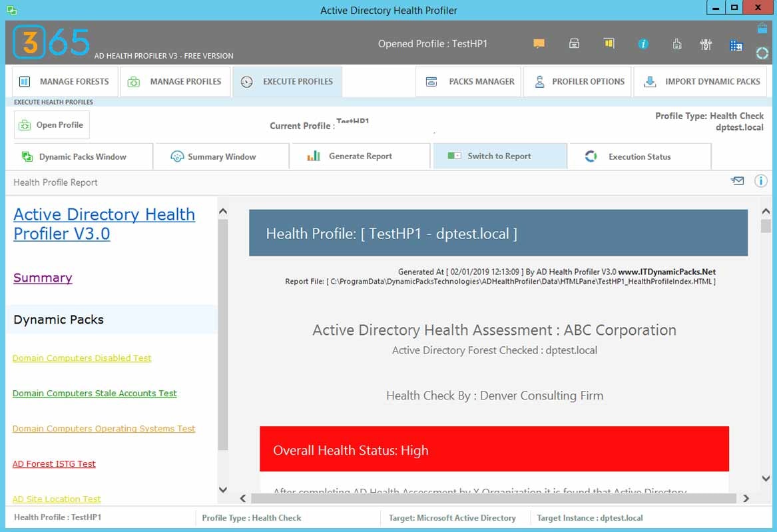Click the orange chat bubble header icon
The width and height of the screenshot is (777, 532).
click(539, 43)
